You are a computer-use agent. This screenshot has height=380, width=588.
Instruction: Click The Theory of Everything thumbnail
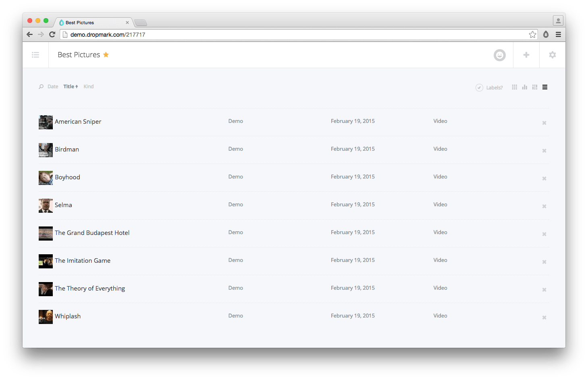[46, 289]
